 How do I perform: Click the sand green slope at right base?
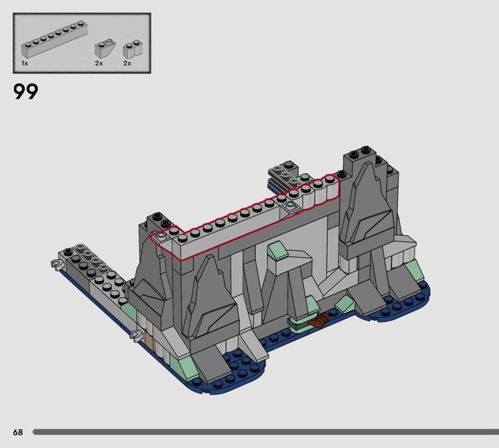(x=412, y=270)
